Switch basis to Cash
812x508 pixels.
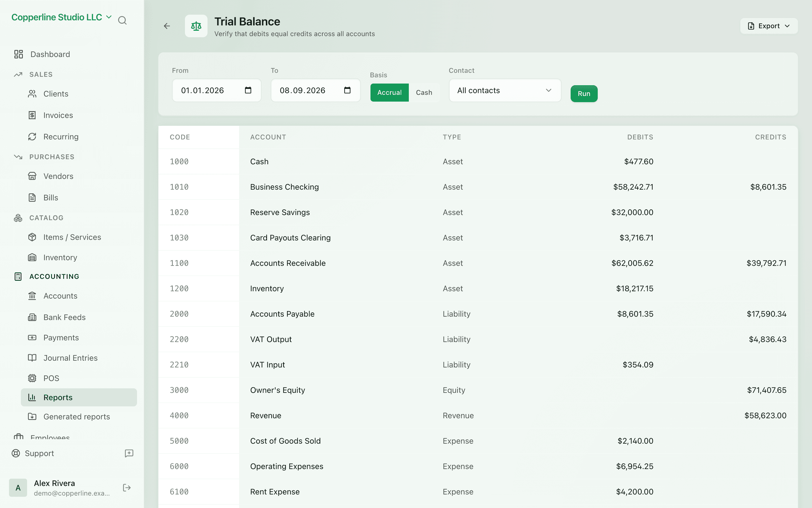coord(424,92)
